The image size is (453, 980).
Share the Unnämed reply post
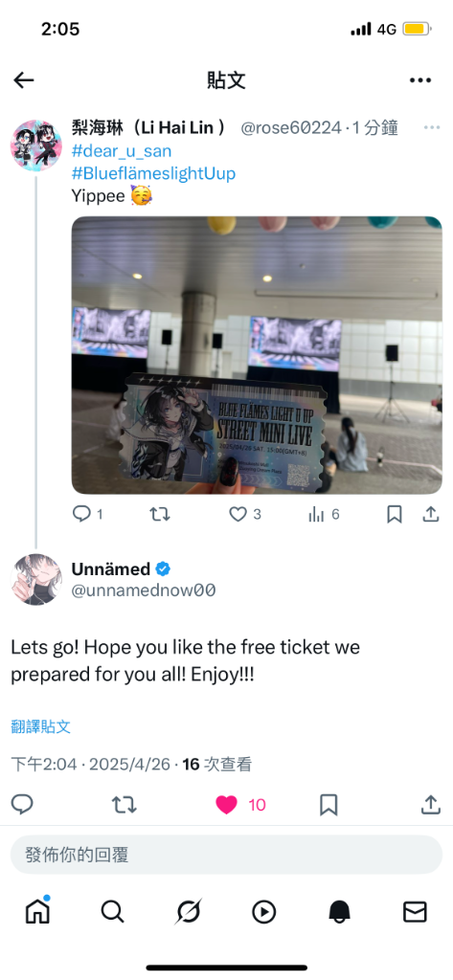(430, 804)
